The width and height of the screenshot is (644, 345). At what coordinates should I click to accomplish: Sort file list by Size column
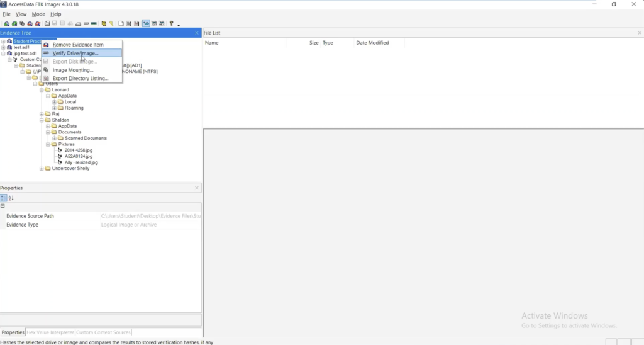pyautogui.click(x=304, y=43)
